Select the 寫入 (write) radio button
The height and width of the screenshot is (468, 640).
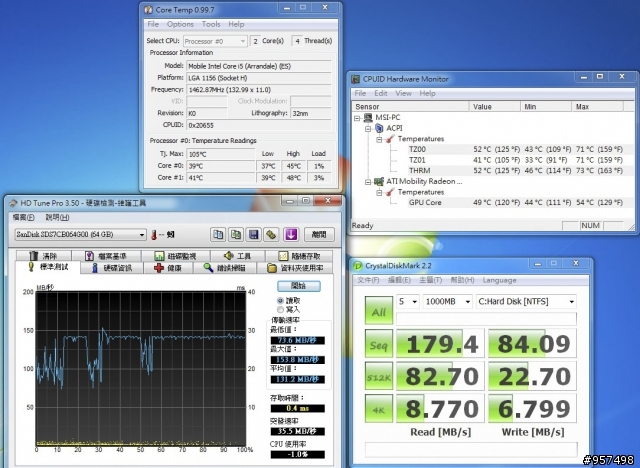point(280,310)
